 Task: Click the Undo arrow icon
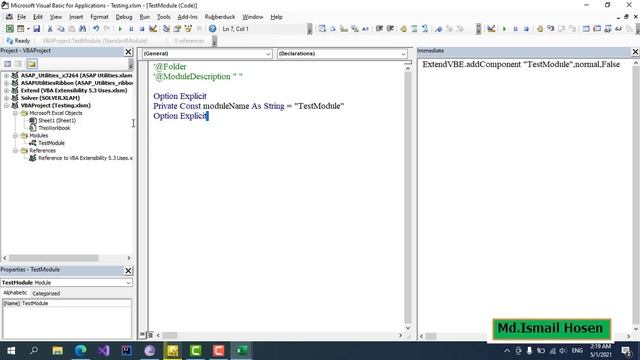(96, 29)
